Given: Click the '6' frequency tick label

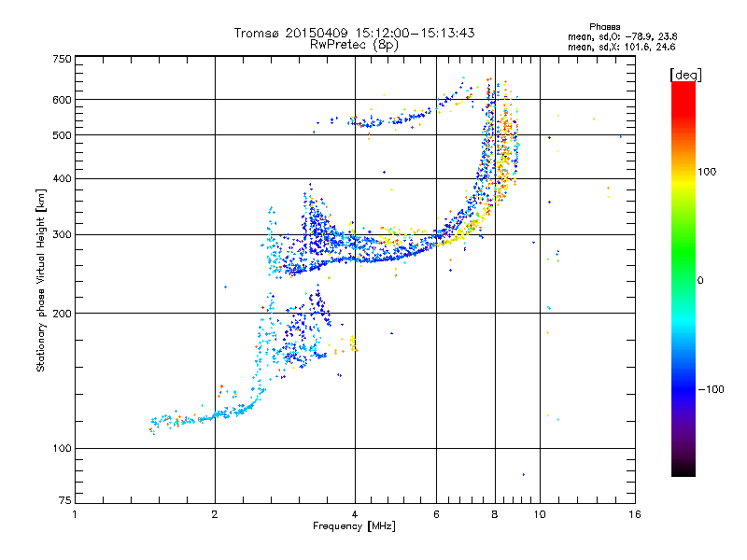Looking at the screenshot, I should (x=436, y=514).
